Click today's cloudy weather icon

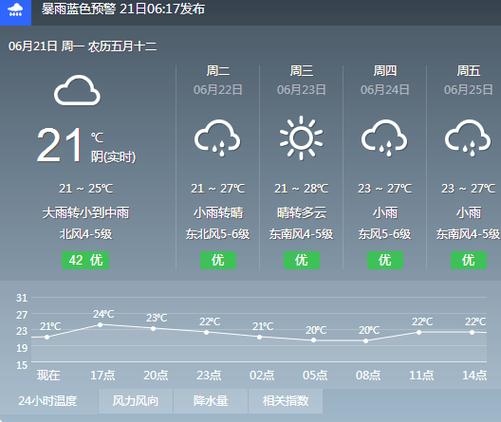pyautogui.click(x=77, y=91)
